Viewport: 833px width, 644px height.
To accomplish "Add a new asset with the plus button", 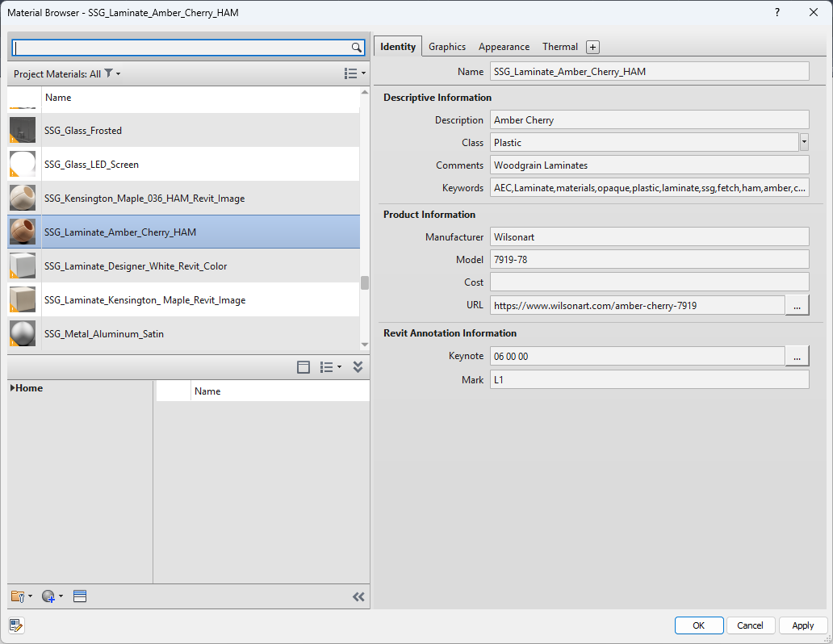I will (592, 47).
